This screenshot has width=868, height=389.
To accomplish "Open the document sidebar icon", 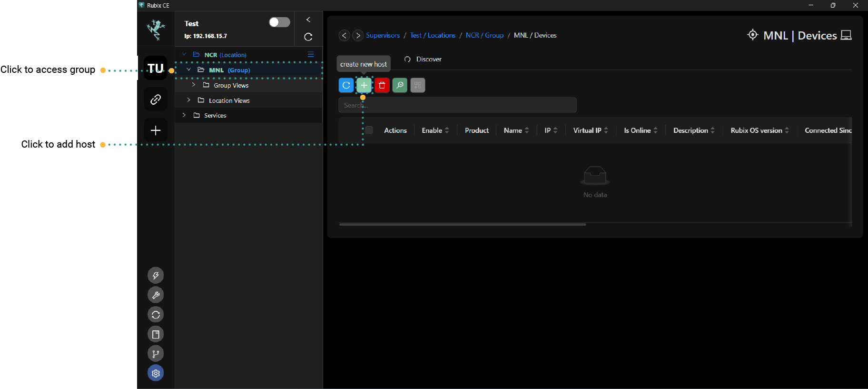I will (156, 334).
